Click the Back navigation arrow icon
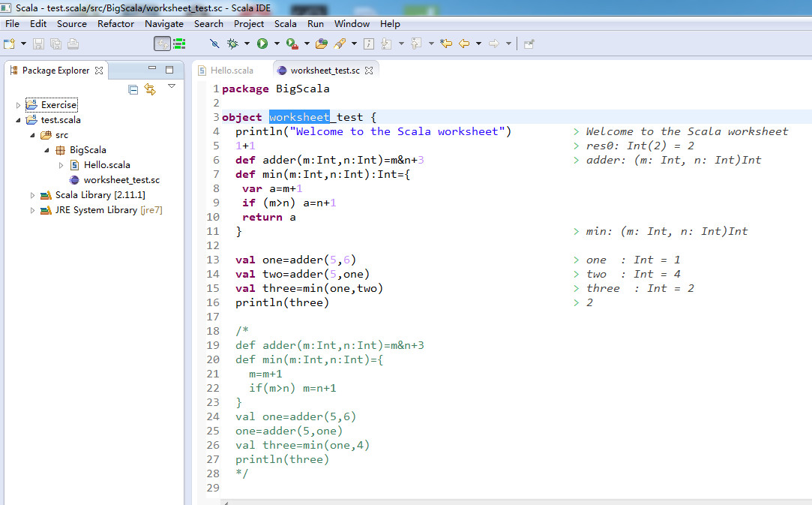 point(465,44)
